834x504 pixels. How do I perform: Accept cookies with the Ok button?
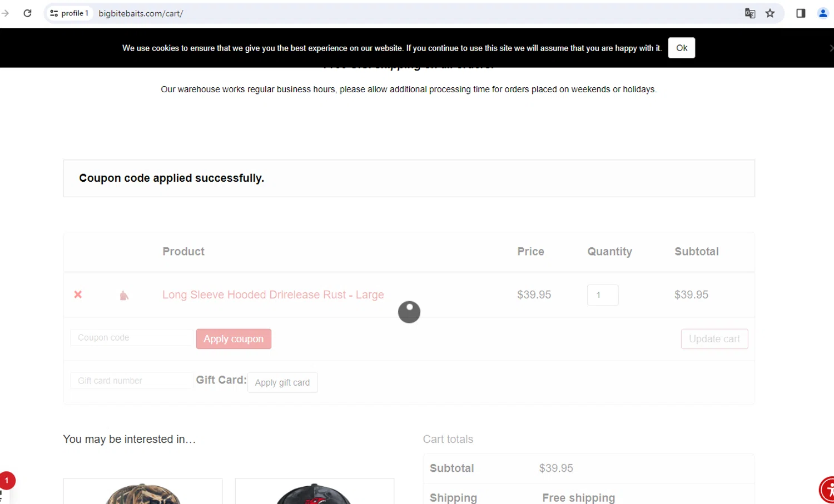click(x=682, y=48)
